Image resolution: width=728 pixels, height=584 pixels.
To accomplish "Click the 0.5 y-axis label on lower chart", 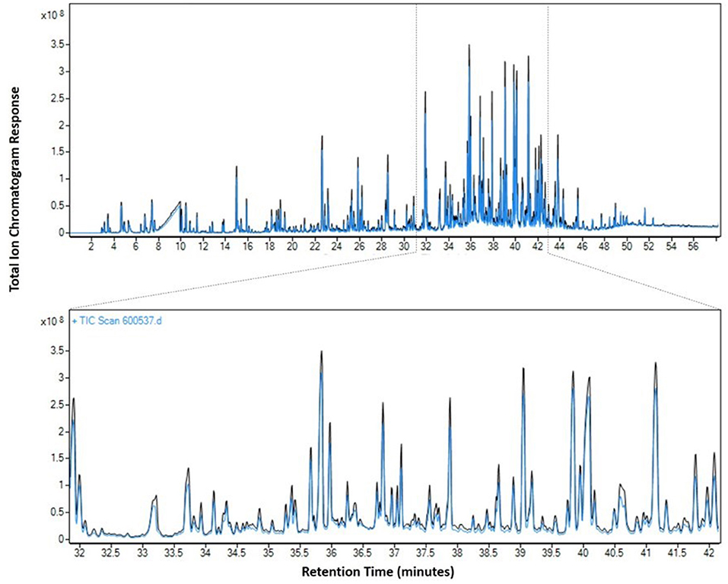I will [57, 512].
